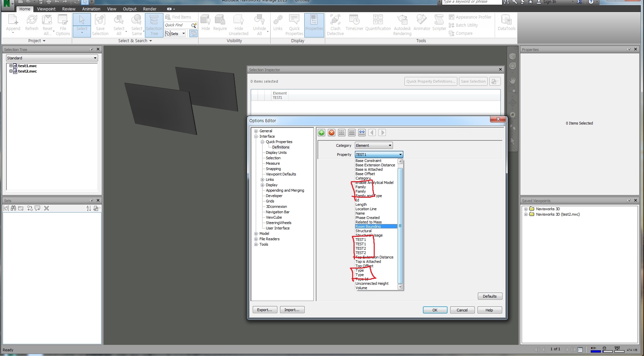Click the Save Selection ribbon icon
Image resolution: width=644 pixels, height=356 pixels.
[x=100, y=25]
